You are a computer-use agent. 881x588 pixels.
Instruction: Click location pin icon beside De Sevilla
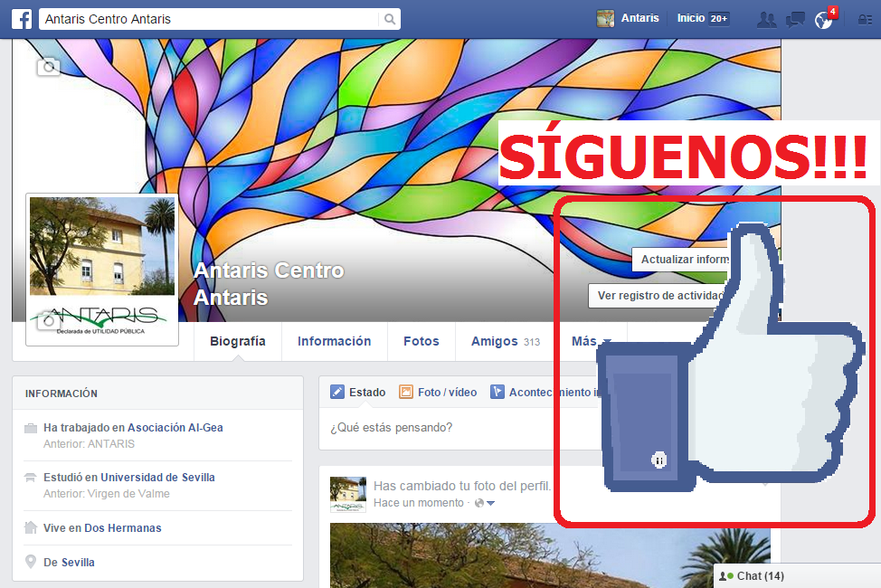pyautogui.click(x=31, y=562)
